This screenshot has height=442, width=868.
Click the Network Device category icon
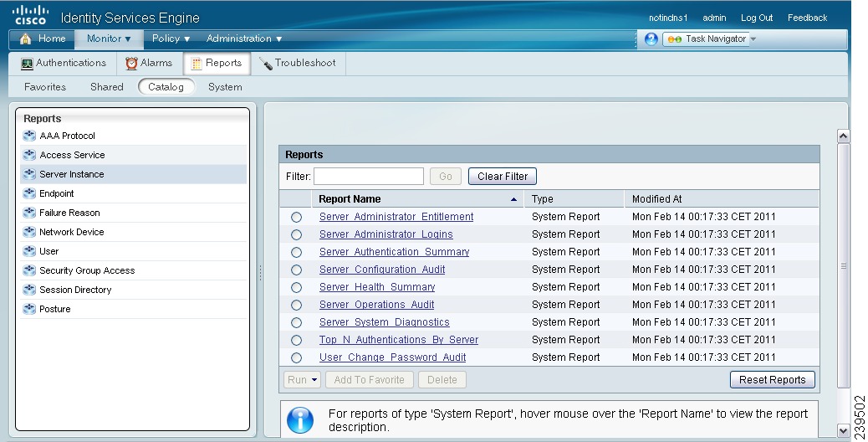29,232
